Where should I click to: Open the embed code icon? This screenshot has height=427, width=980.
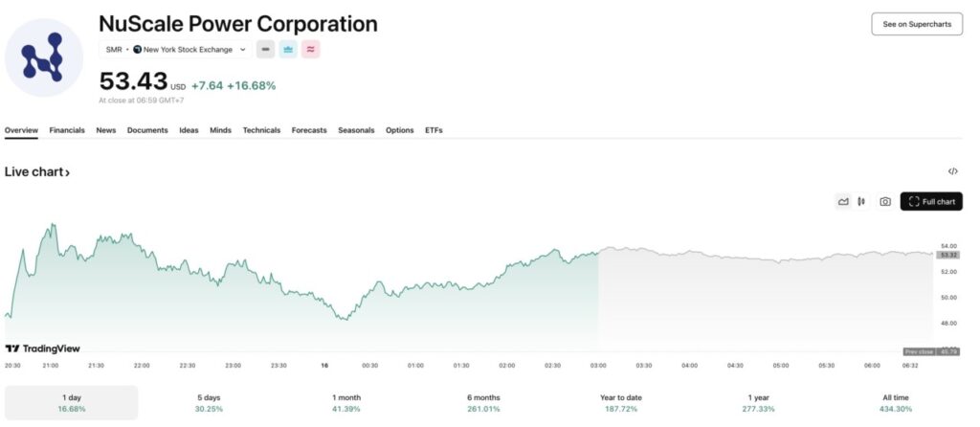pyautogui.click(x=952, y=171)
